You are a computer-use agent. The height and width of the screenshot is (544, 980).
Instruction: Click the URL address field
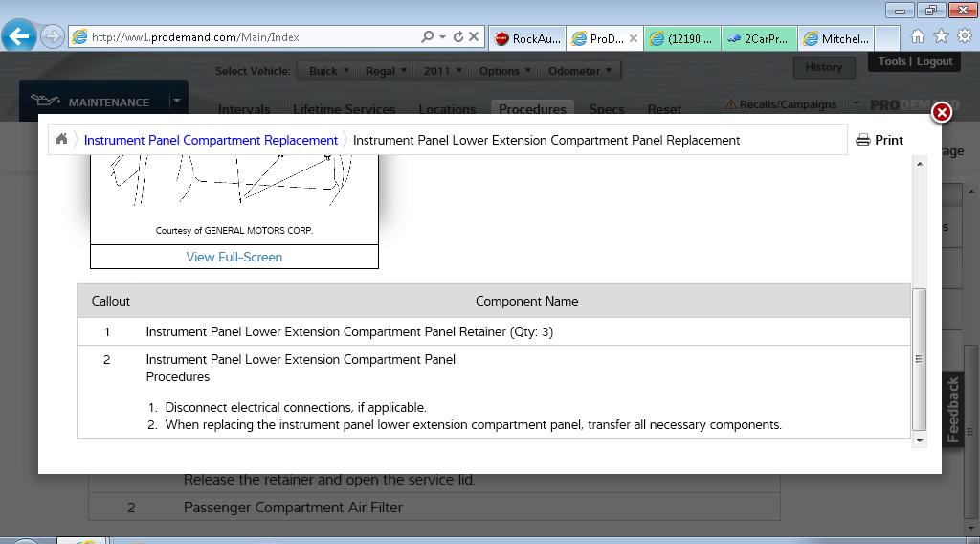click(x=244, y=37)
